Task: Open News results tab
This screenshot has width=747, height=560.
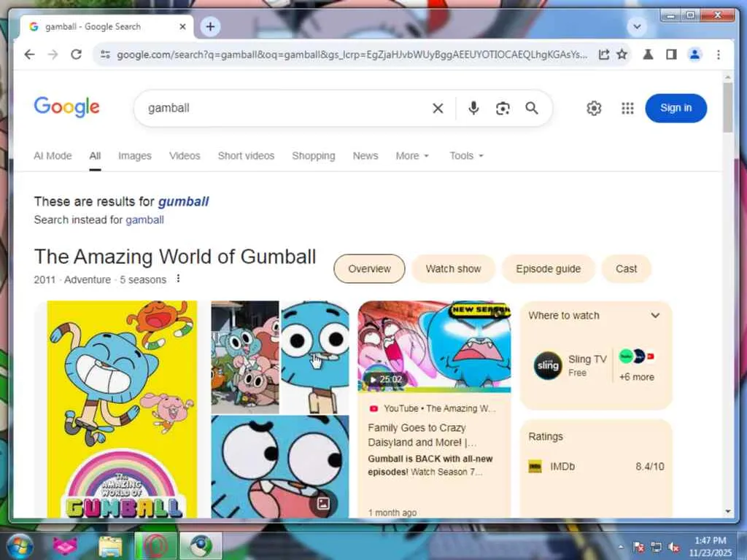Action: point(365,156)
